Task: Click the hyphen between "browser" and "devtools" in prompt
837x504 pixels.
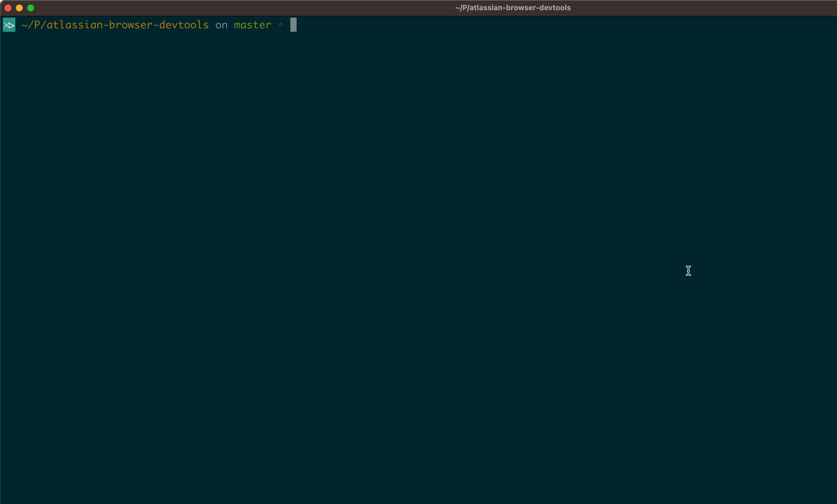Action: pos(156,25)
